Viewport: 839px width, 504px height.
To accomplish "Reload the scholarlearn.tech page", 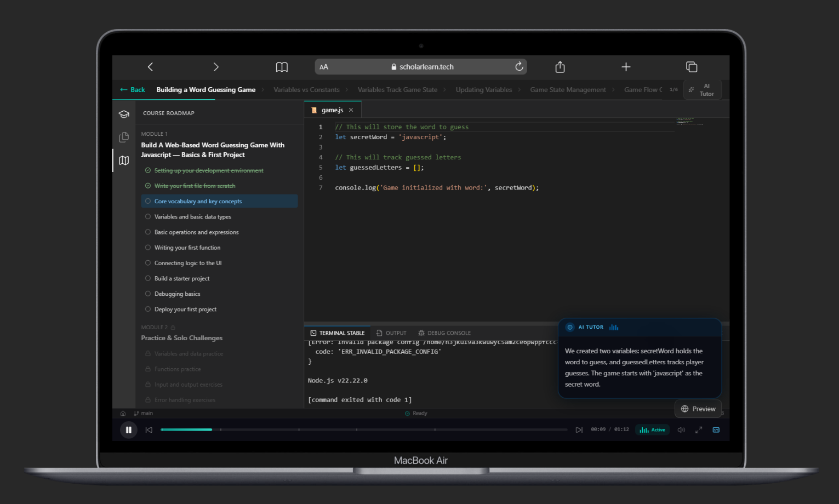I will pyautogui.click(x=519, y=67).
